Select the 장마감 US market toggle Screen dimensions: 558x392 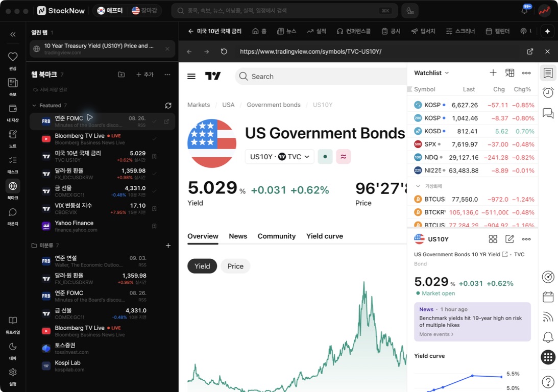tap(144, 11)
